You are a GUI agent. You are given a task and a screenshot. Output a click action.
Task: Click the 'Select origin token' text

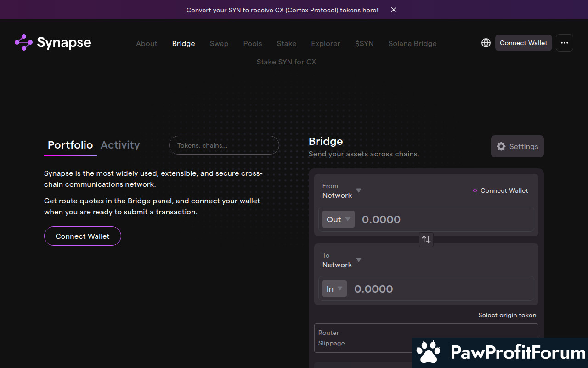click(507, 315)
